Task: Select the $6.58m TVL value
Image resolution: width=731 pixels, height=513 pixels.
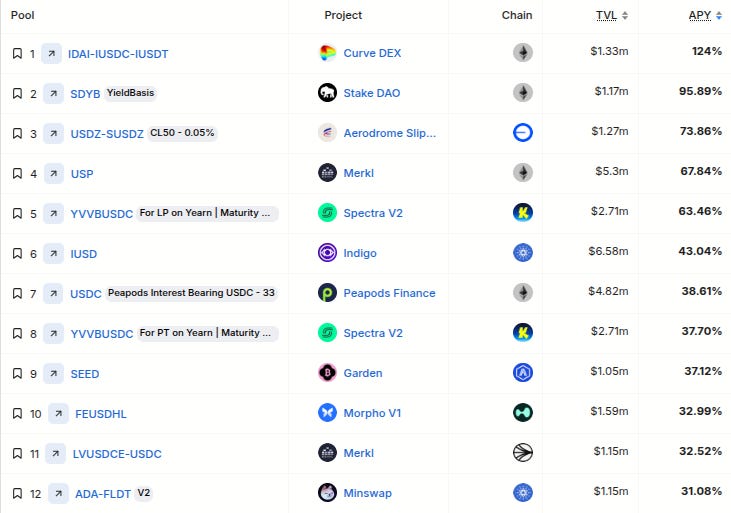Action: (x=608, y=251)
